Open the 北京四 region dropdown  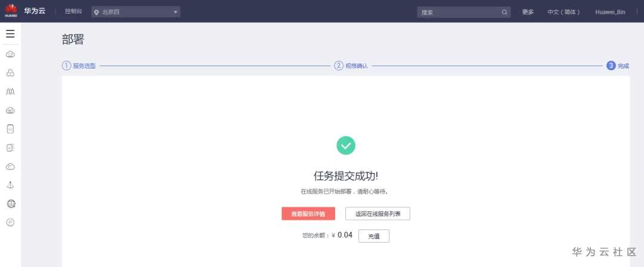pos(135,12)
